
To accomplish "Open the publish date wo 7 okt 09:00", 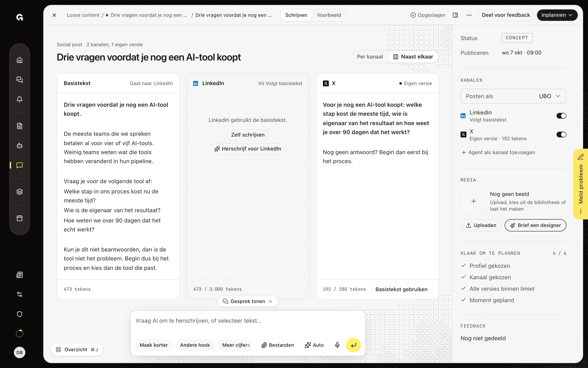I will [x=521, y=53].
